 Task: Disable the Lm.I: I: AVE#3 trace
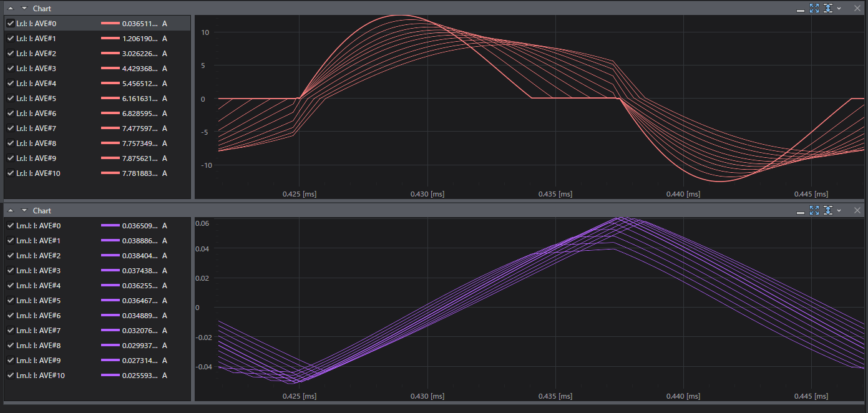(x=10, y=270)
